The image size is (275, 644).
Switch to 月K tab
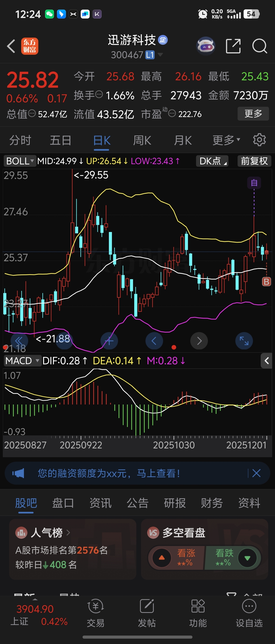[x=183, y=141]
